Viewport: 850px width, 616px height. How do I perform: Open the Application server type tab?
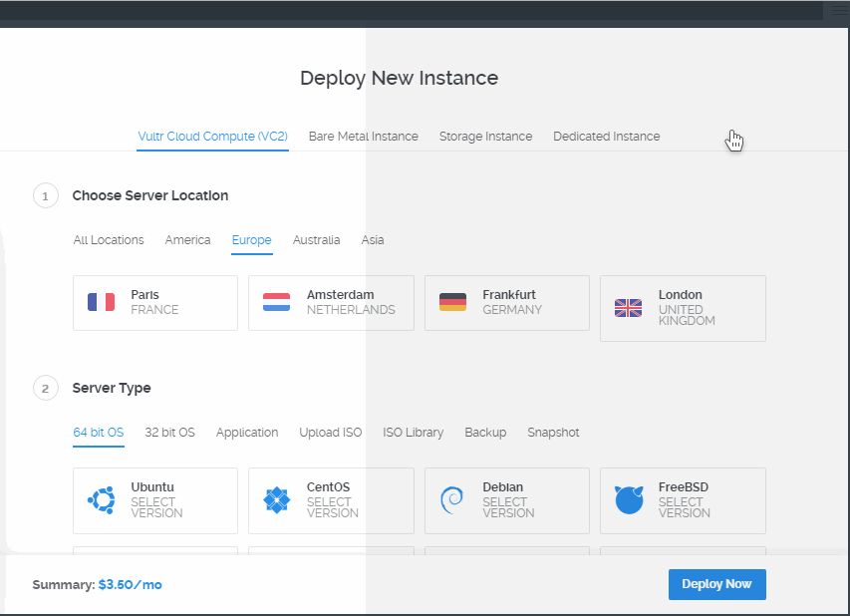click(247, 433)
